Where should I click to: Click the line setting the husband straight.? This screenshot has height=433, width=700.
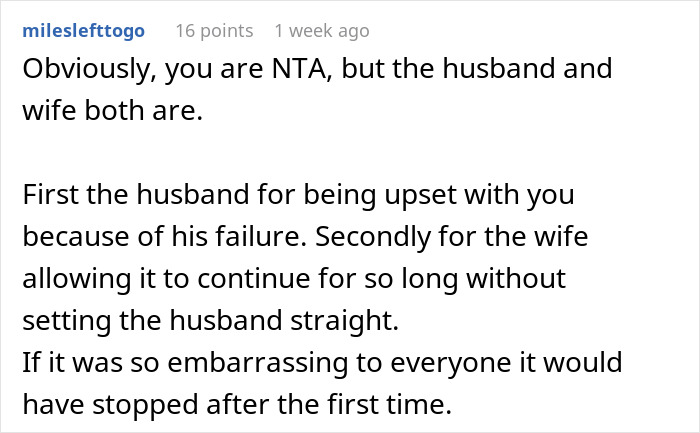210,321
